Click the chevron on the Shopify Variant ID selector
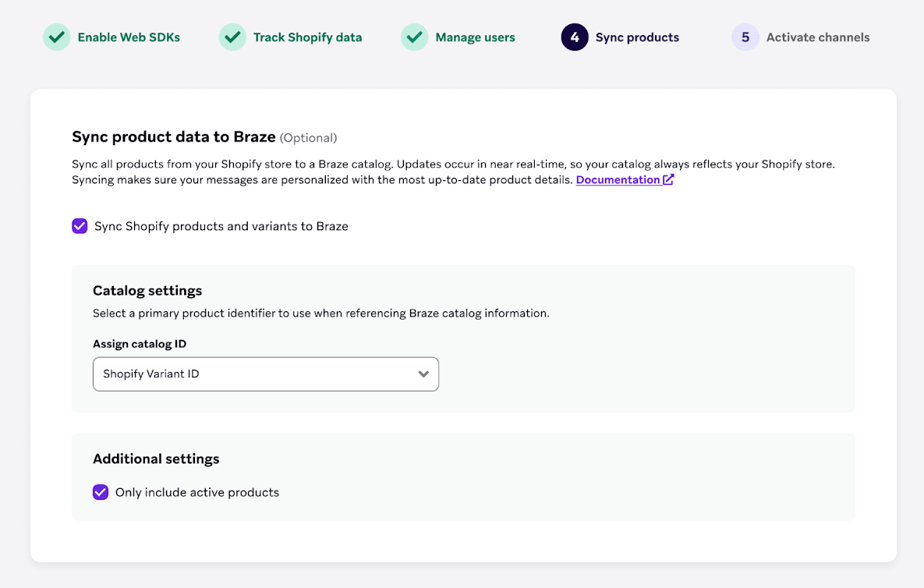This screenshot has height=588, width=924. (x=423, y=374)
